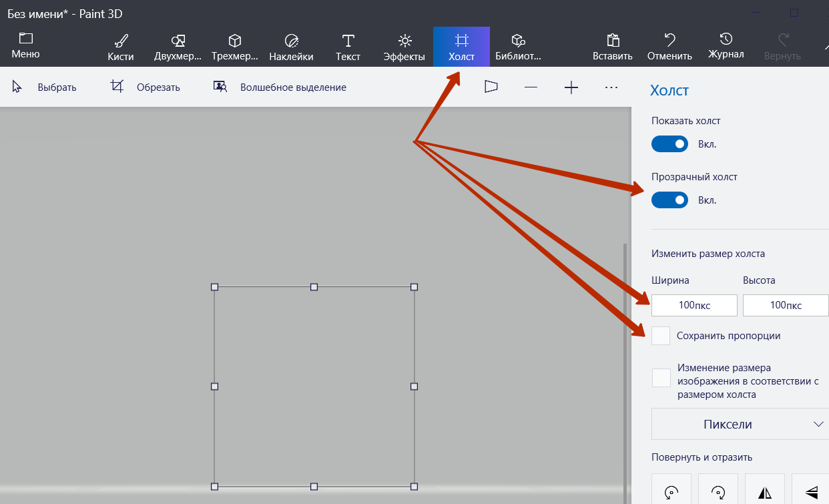Minimize the Paint 3D window
Viewport: 829px width, 504px height.
pyautogui.click(x=757, y=12)
